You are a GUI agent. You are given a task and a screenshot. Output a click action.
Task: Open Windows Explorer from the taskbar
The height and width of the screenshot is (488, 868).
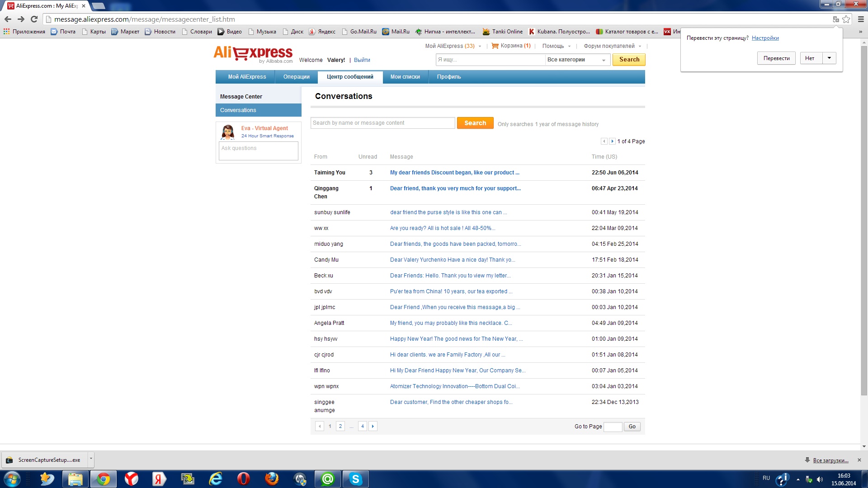[x=75, y=479]
